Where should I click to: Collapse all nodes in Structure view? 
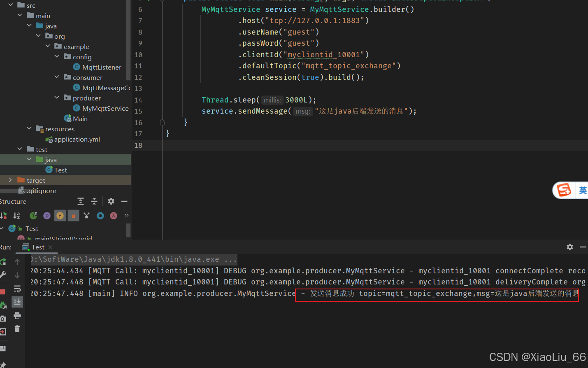pyautogui.click(x=94, y=201)
